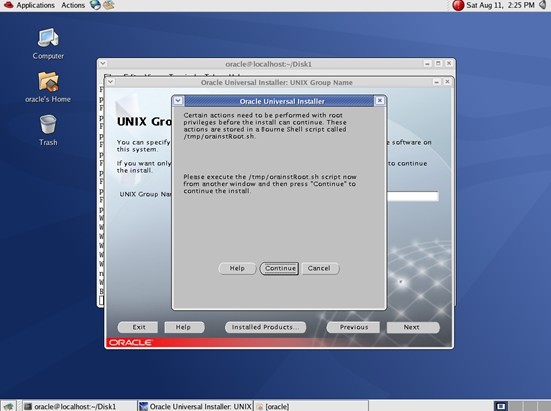Open the dialog's window menu arrow
This screenshot has width=551, height=411.
[x=178, y=101]
